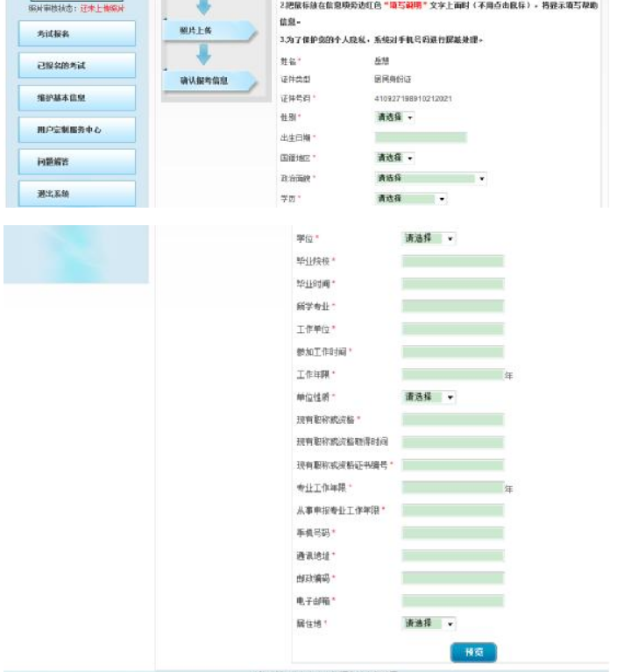Open 考试报名 in the left sidebar
Image resolution: width=624 pixels, height=672 pixels.
tap(76, 34)
